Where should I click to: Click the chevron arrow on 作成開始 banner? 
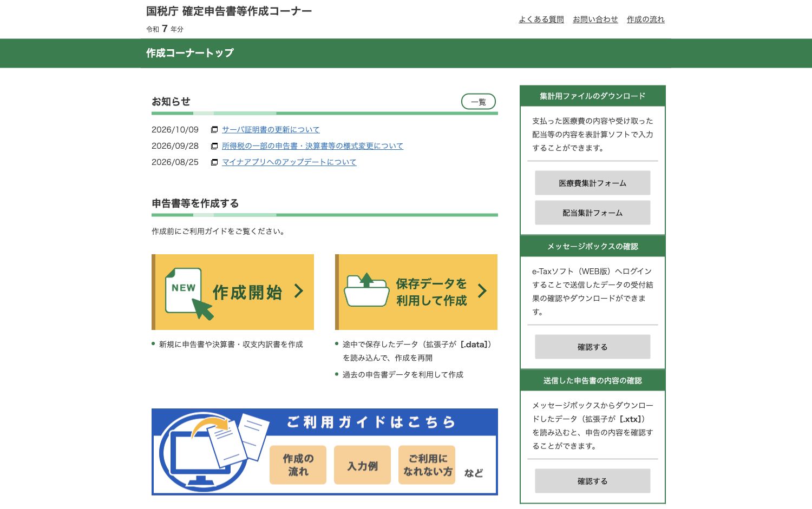298,291
